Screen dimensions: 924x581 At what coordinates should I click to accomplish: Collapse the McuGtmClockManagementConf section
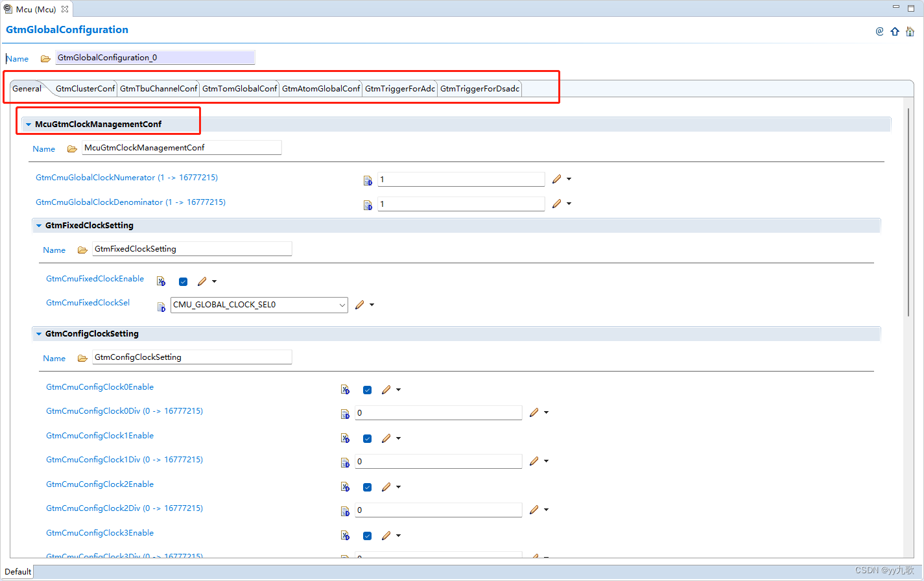[29, 124]
